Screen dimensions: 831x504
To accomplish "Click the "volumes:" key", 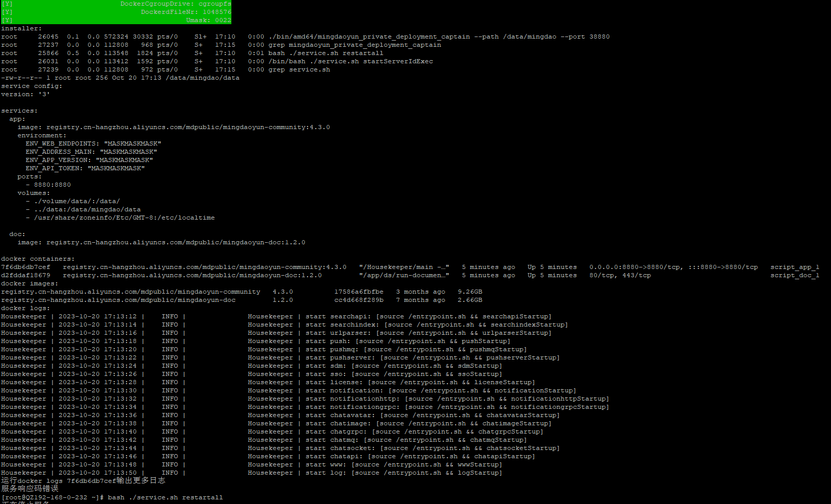I will [x=34, y=193].
